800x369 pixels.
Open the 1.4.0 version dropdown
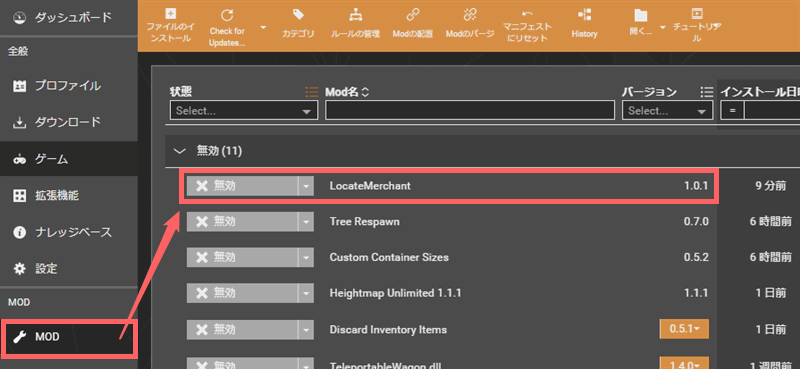tap(684, 364)
